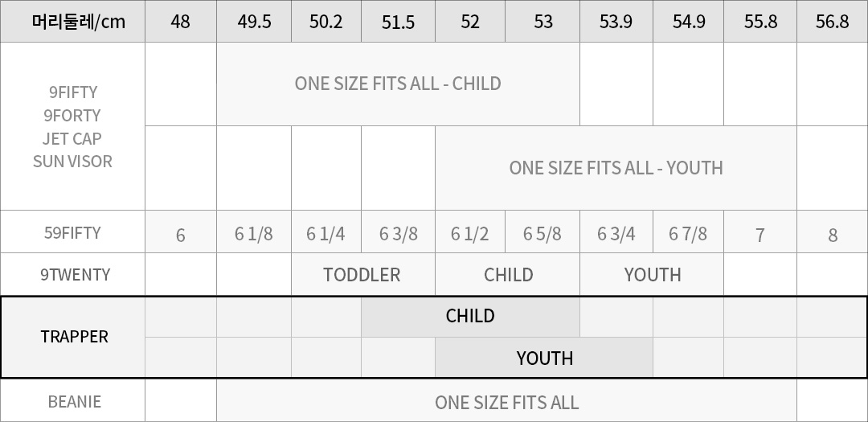Select the 6 1/8 size cell
The height and width of the screenshot is (422, 868).
254,234
